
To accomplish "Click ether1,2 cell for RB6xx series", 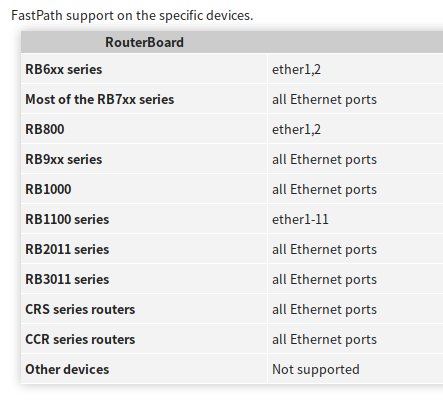I will click(296, 69).
